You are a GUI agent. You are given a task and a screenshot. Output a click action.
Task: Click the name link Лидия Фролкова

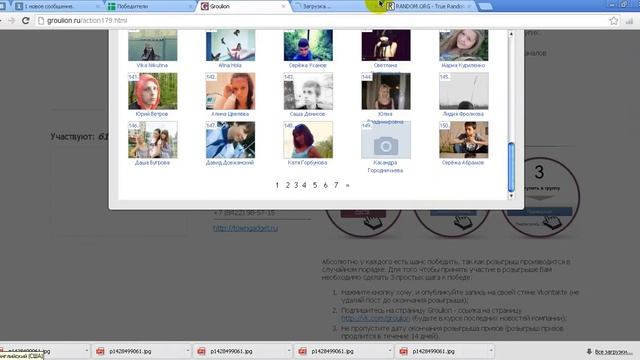click(x=463, y=114)
